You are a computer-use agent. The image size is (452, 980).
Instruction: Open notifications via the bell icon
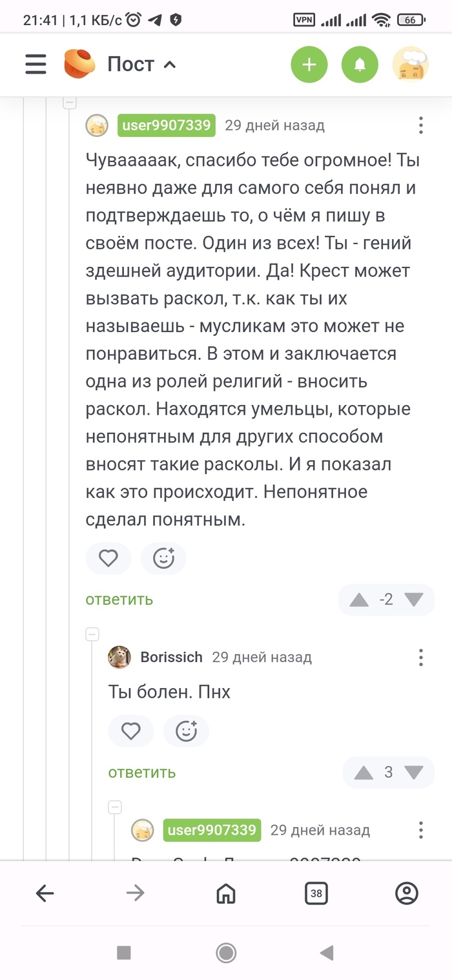tap(360, 64)
